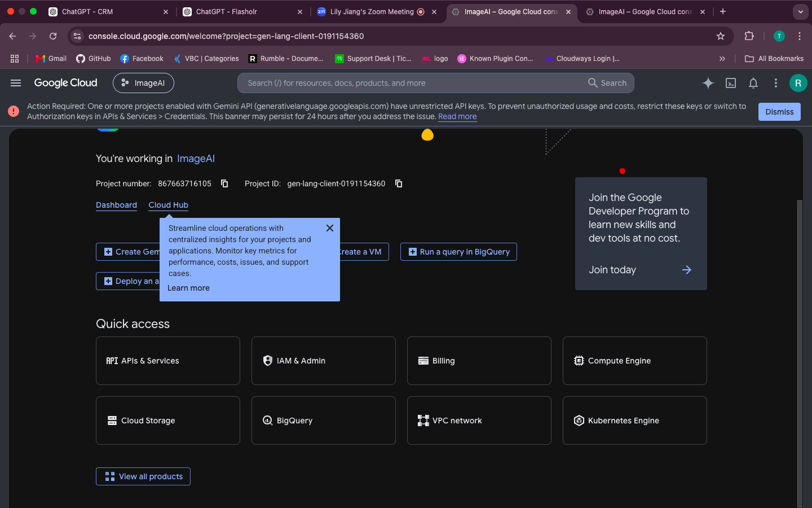Click Join today in Developer Program card
The image size is (812, 508).
pos(641,270)
